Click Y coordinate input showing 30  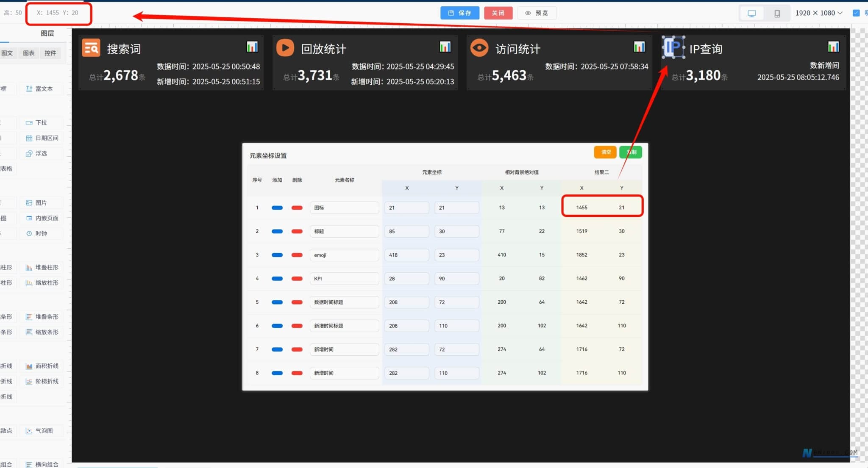457,231
